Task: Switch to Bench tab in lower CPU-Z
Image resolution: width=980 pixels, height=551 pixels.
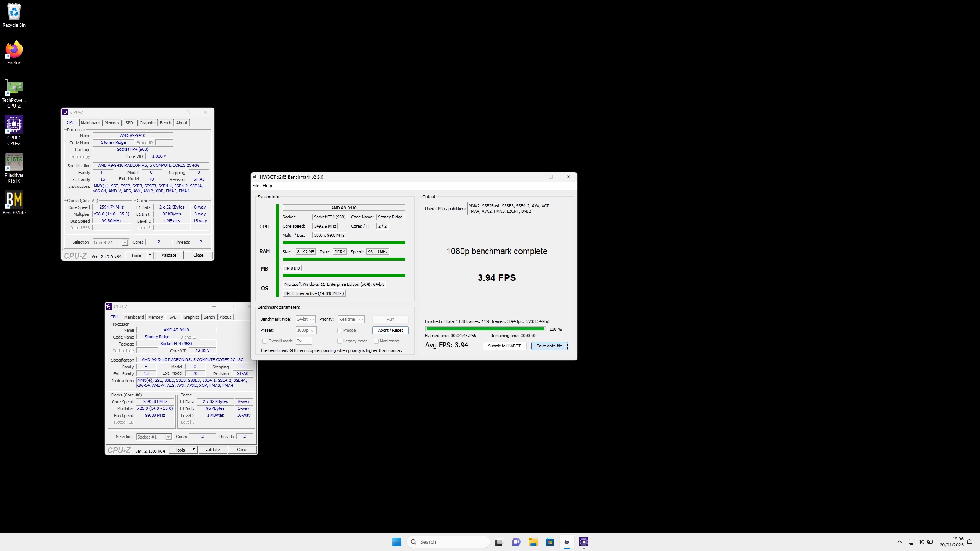Action: tap(209, 317)
